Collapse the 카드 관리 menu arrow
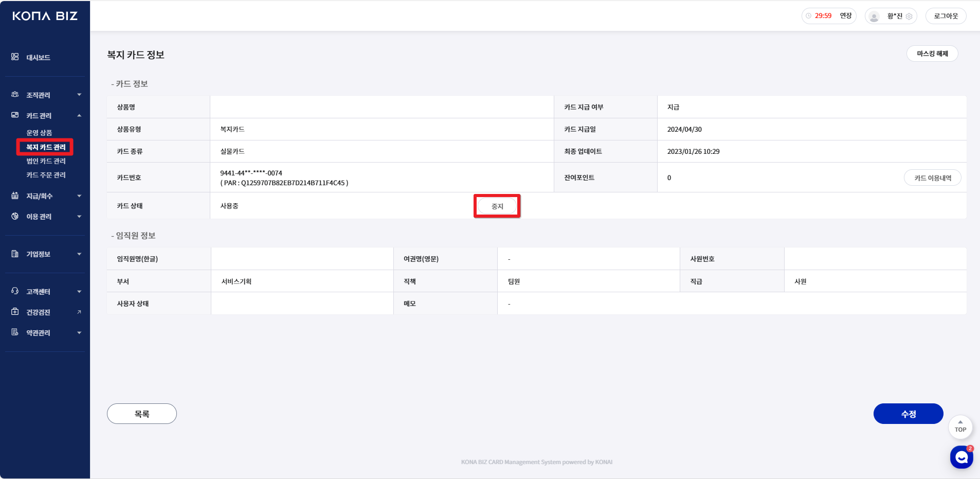This screenshot has height=479, width=980. coord(79,116)
